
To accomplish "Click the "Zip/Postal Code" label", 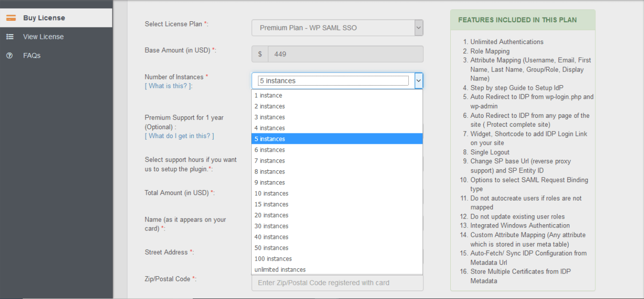I will [x=171, y=279].
